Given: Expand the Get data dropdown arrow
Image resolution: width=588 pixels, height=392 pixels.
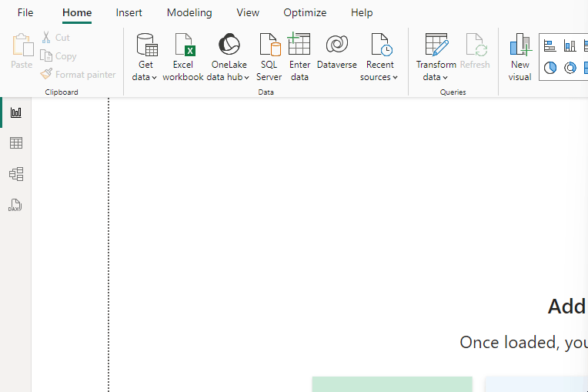Looking at the screenshot, I should click(154, 78).
